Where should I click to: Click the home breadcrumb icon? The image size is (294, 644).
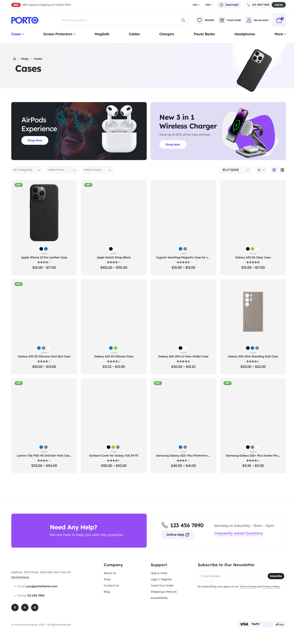point(15,59)
